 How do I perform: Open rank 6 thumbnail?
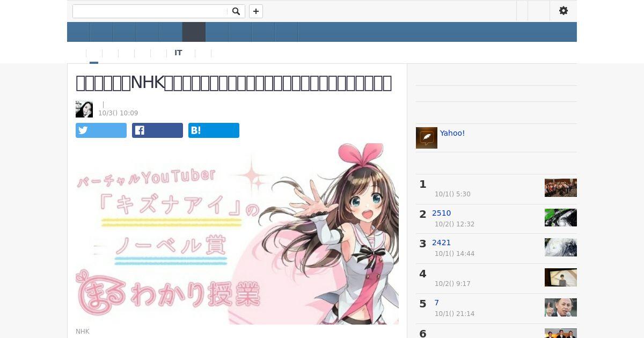[x=561, y=333]
